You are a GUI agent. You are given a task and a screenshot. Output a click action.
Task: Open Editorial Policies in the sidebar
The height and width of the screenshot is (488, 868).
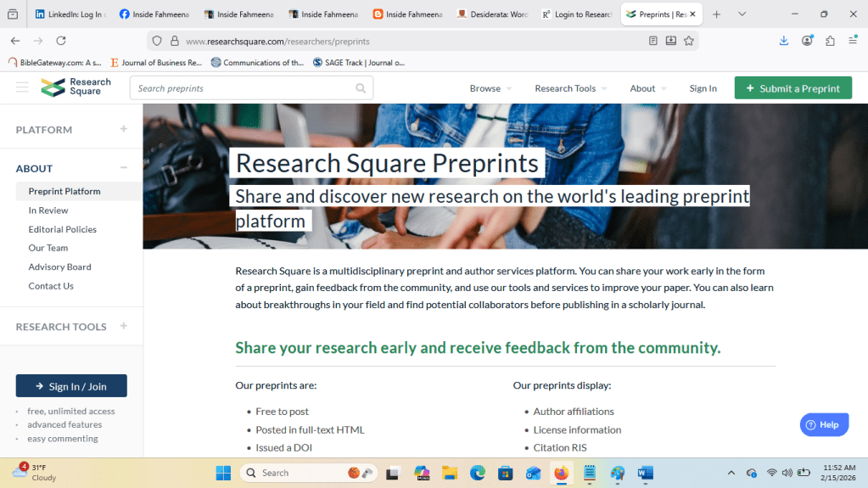63,229
